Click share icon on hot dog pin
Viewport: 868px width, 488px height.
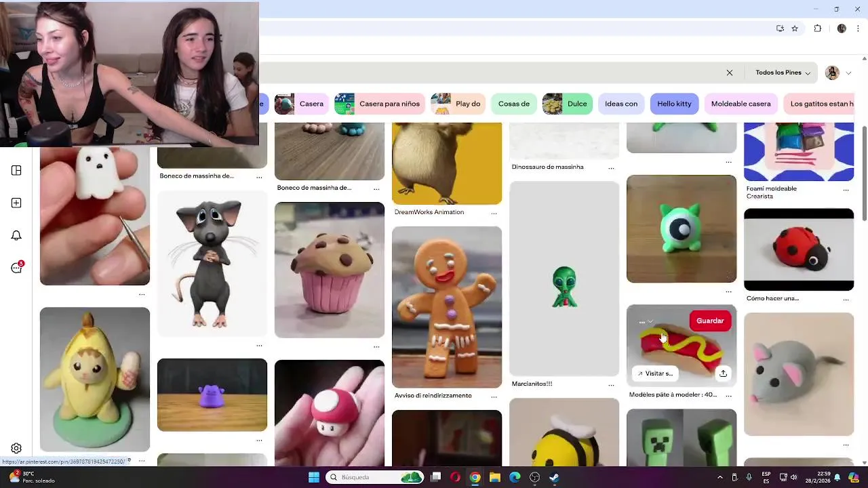click(x=723, y=373)
